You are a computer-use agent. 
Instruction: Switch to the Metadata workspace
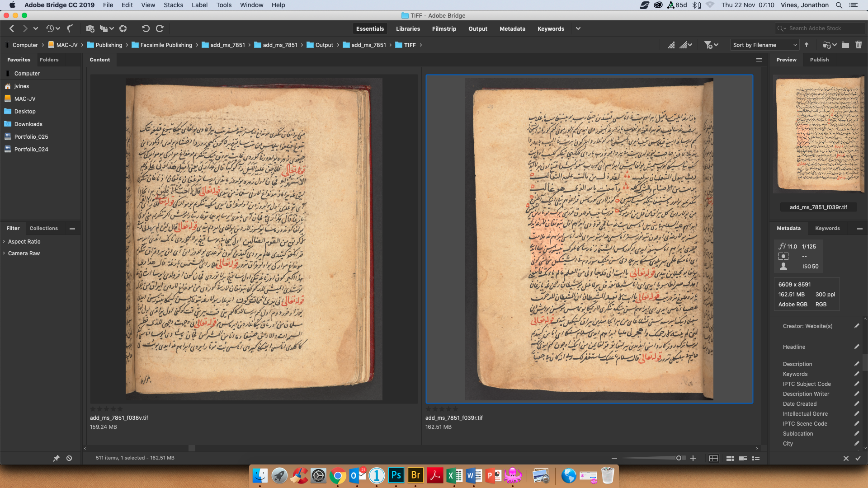(512, 28)
